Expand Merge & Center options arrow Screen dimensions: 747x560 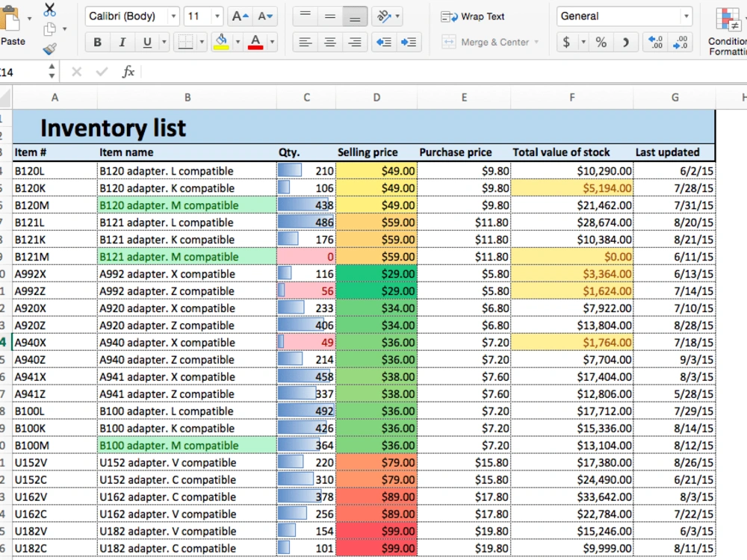tap(537, 43)
